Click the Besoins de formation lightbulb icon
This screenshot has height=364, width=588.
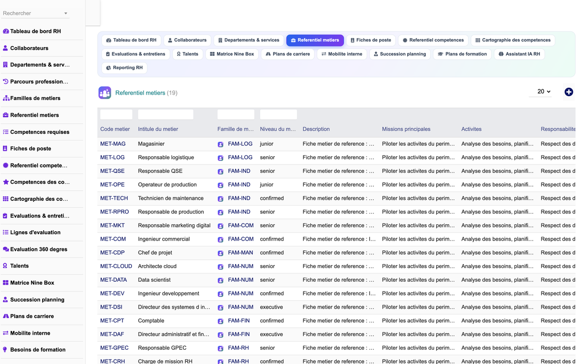pyautogui.click(x=6, y=349)
